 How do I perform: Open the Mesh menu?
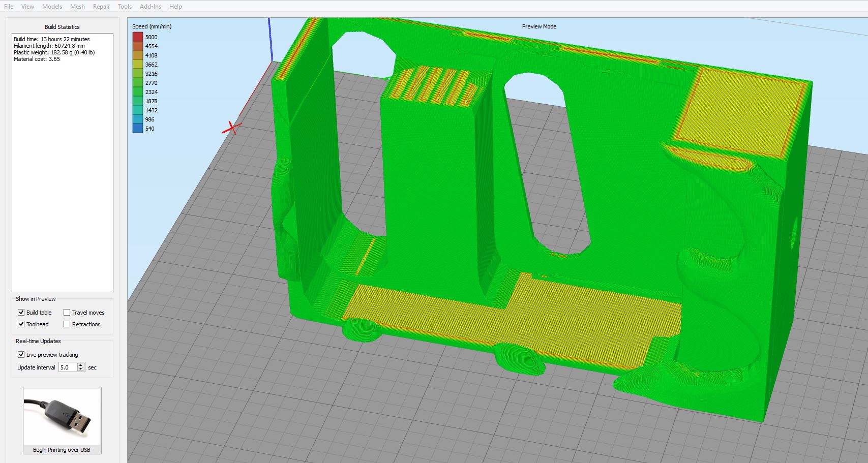click(77, 7)
